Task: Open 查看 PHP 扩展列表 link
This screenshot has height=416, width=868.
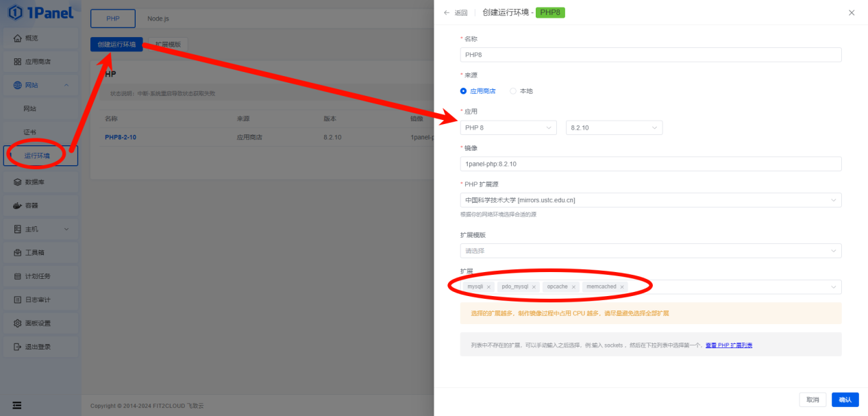Action: pyautogui.click(x=729, y=345)
